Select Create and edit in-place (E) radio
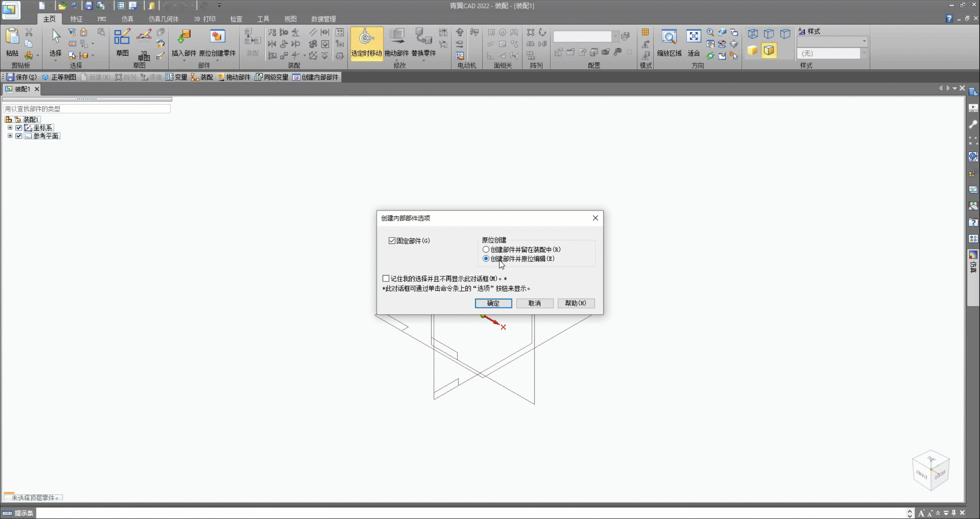The width and height of the screenshot is (980, 519). 486,259
